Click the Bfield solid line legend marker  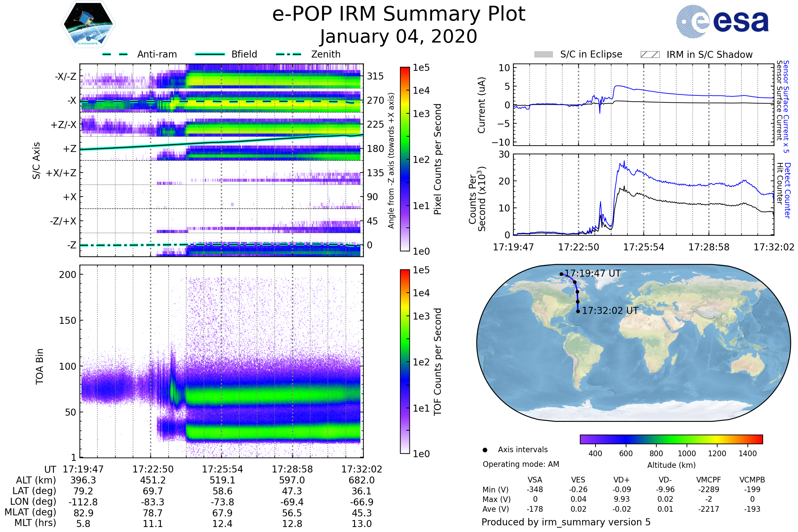point(210,54)
